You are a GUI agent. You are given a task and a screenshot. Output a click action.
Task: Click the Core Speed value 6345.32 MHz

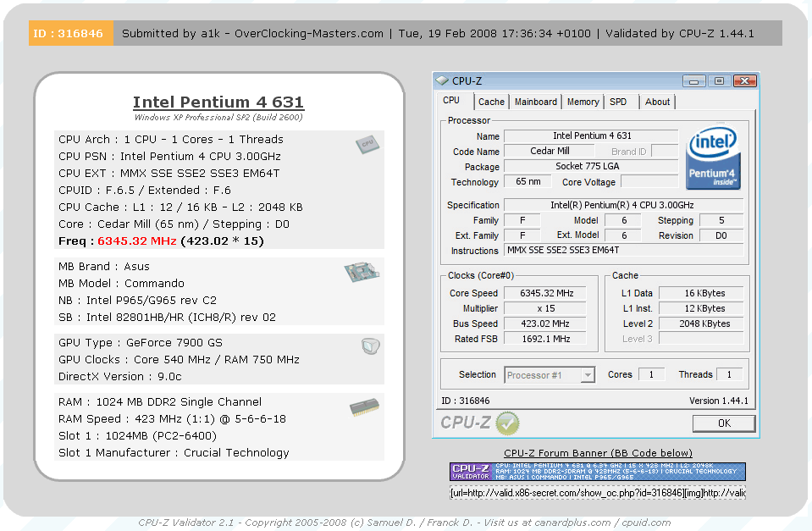pyautogui.click(x=546, y=293)
